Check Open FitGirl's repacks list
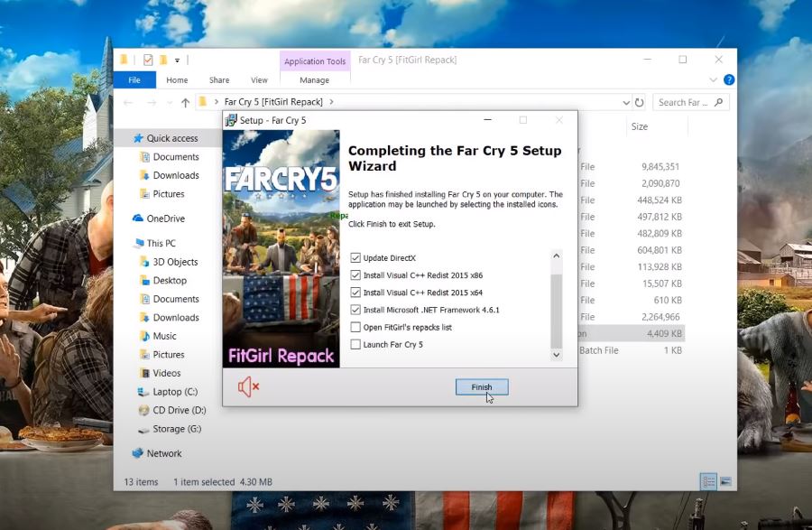Viewport: 812px width, 530px height. (355, 328)
